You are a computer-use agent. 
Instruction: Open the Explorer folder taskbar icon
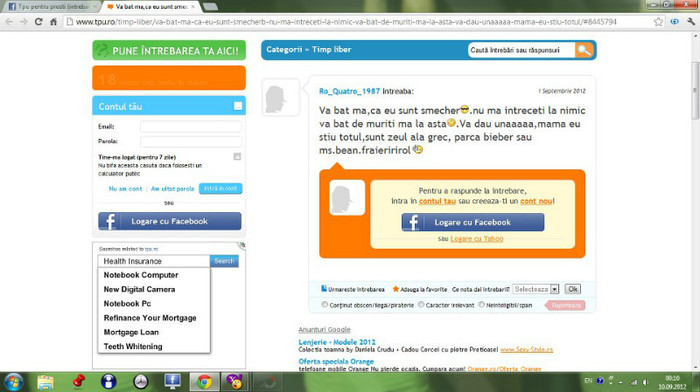tap(45, 382)
